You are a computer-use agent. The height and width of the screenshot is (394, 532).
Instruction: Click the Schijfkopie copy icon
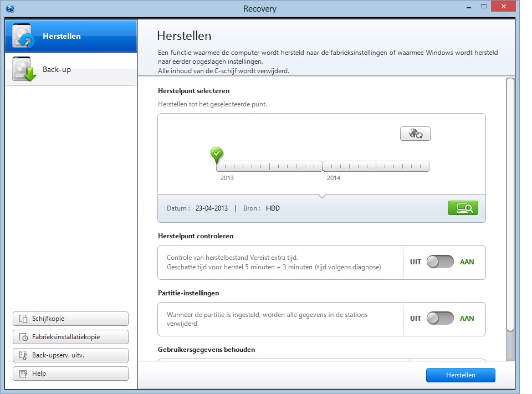tap(23, 319)
